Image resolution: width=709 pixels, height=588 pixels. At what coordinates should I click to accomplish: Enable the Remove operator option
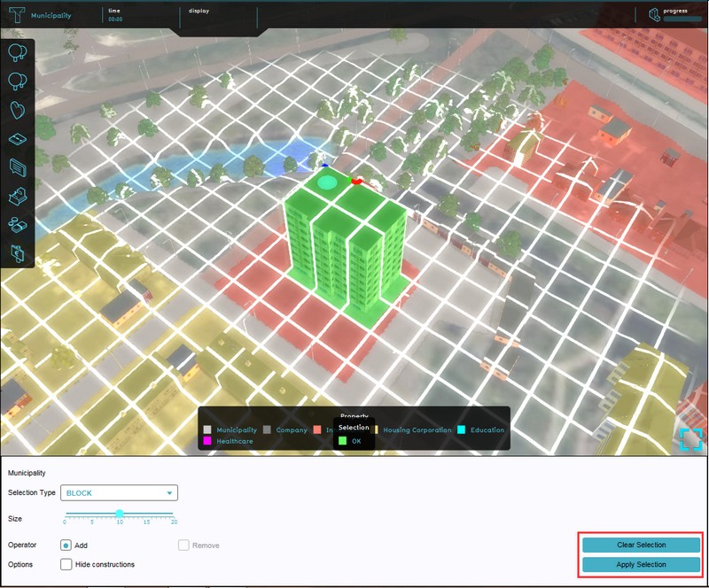pos(183,545)
